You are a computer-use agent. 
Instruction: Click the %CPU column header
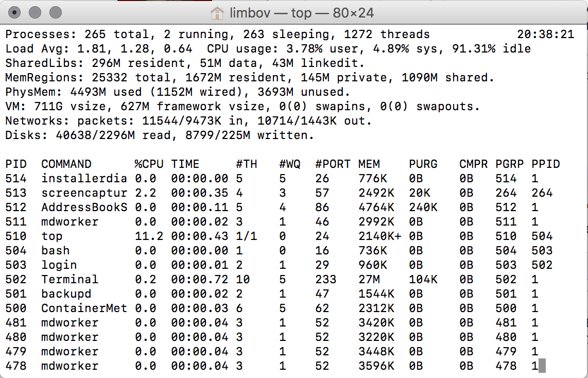[x=149, y=164]
